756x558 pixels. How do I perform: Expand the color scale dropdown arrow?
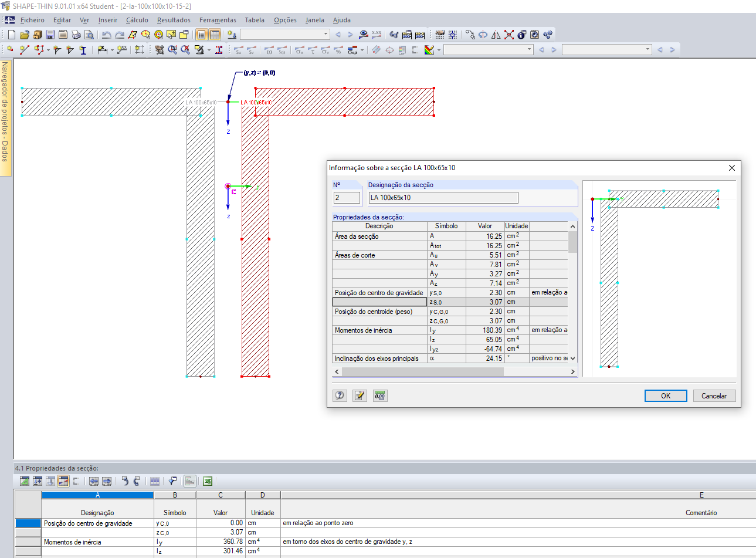tap(438, 50)
